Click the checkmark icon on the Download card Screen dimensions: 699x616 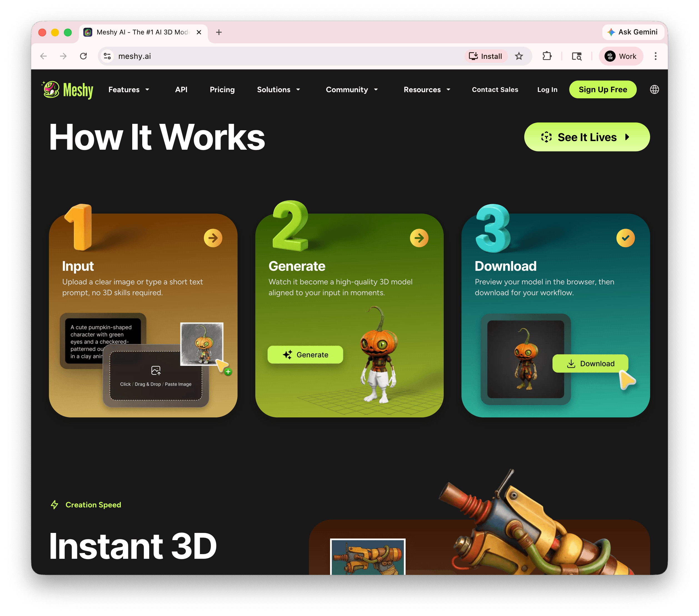626,237
